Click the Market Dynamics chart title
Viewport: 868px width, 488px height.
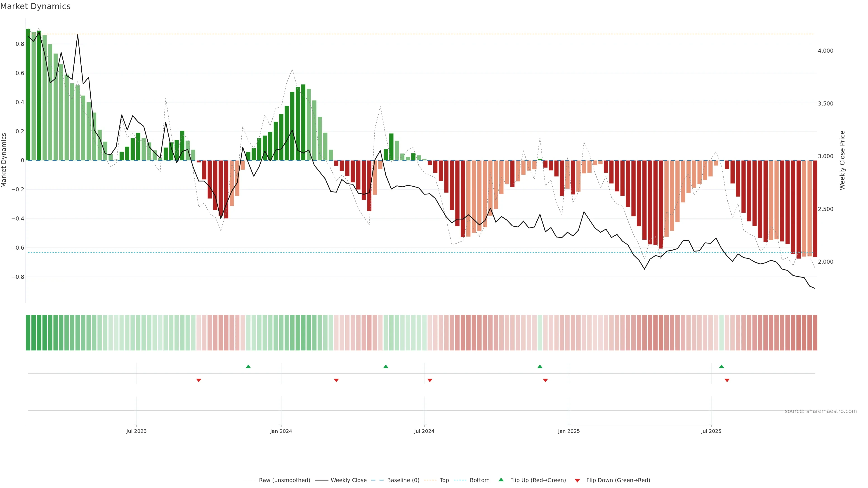(x=35, y=6)
